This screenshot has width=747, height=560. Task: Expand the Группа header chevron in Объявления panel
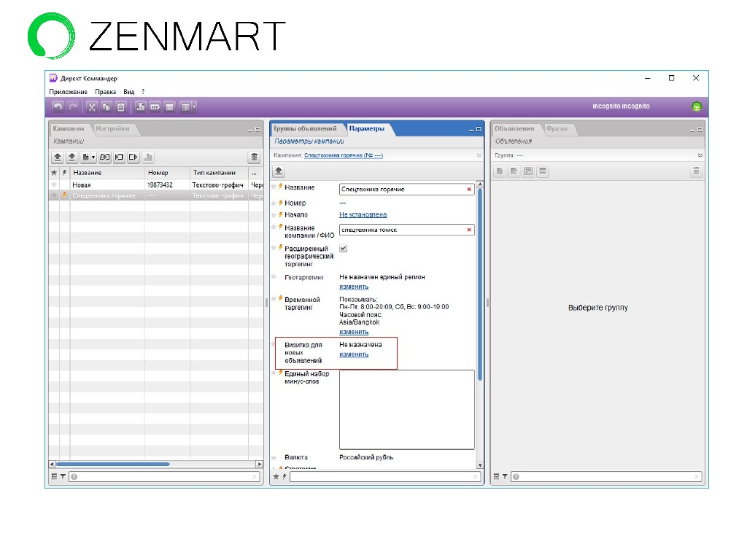coord(700,155)
